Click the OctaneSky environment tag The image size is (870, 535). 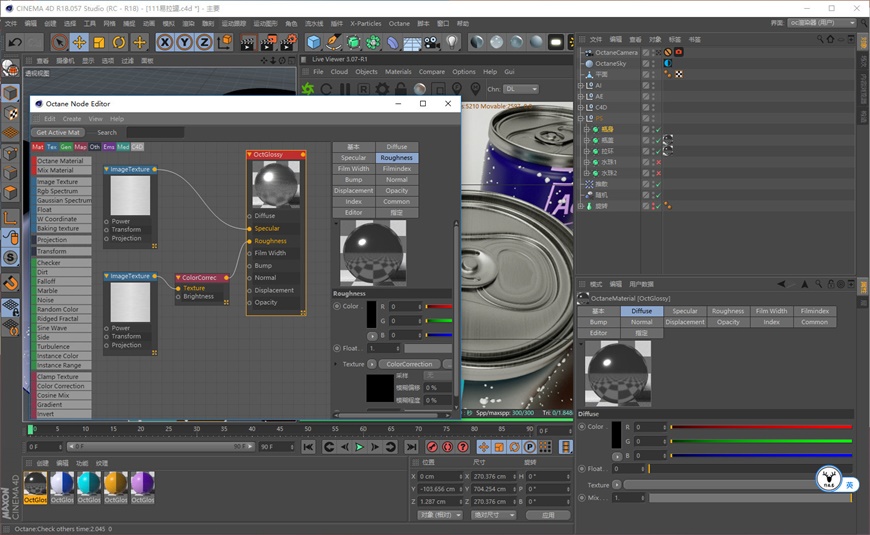coord(668,63)
